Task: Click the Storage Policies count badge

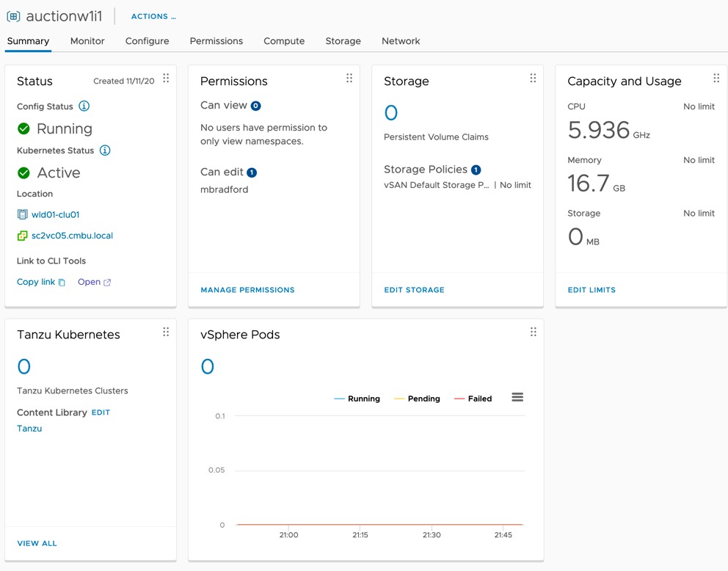Action: [x=476, y=170]
